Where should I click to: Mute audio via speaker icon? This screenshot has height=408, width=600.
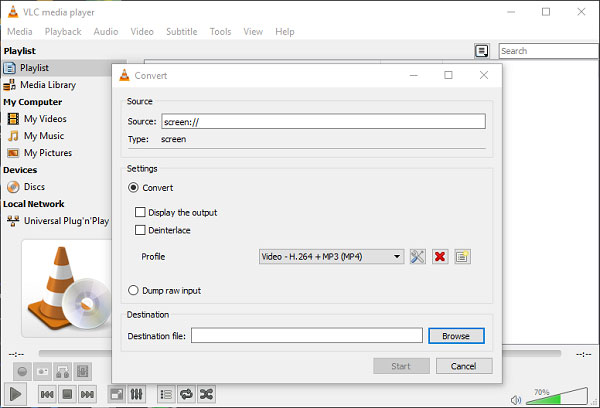tap(516, 400)
